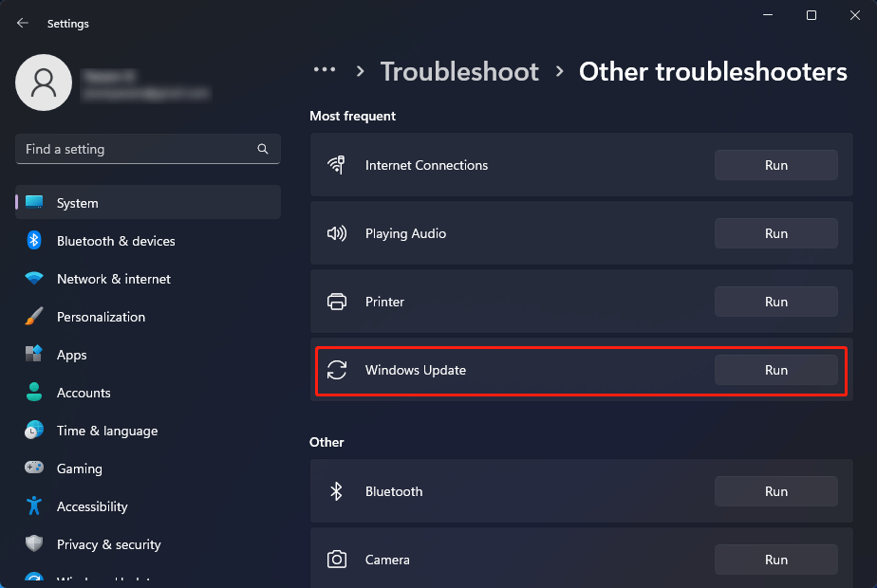The height and width of the screenshot is (588, 877).
Task: Click the Accessibility figure icon
Action: [x=34, y=505]
